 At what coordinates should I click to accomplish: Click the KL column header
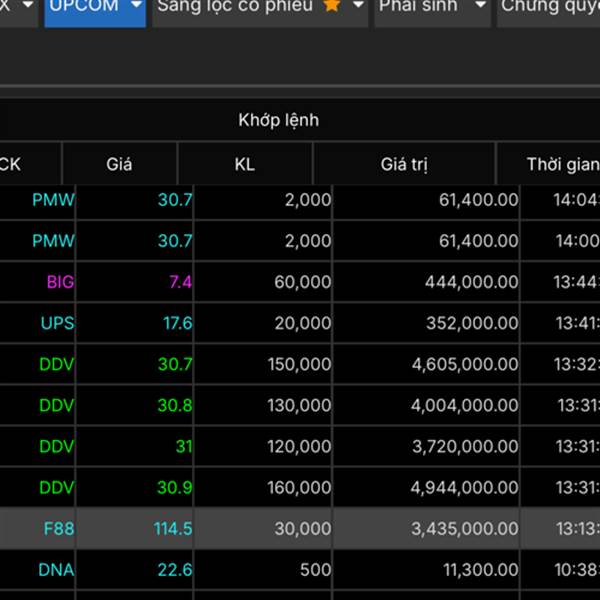coord(244,164)
